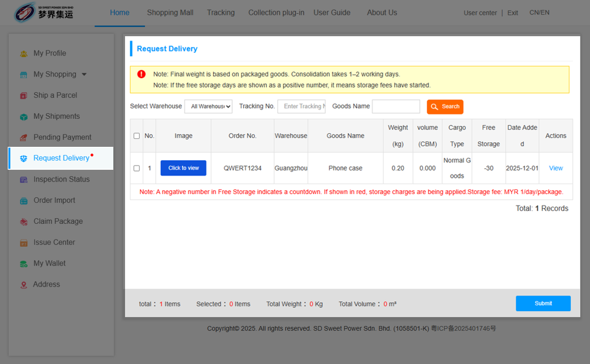Click the Exit link

512,13
